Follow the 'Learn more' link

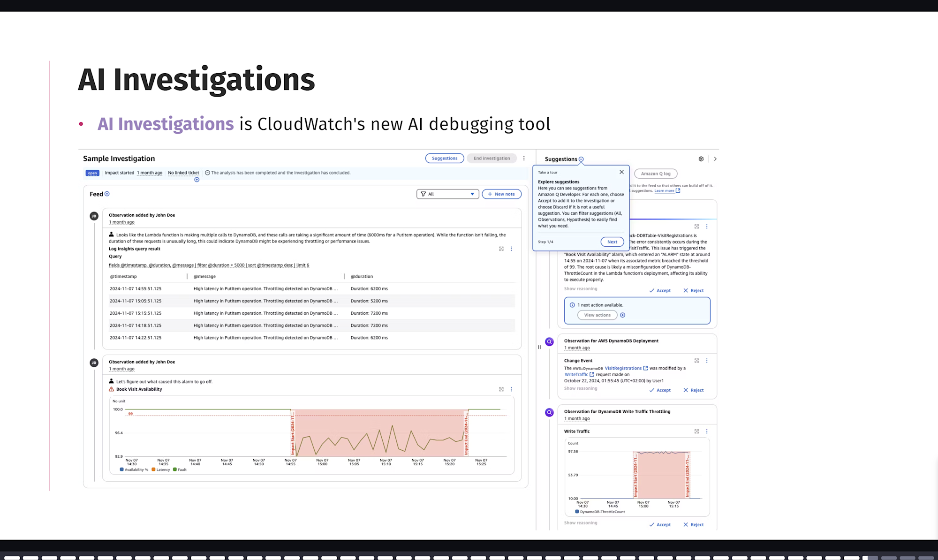tap(665, 190)
